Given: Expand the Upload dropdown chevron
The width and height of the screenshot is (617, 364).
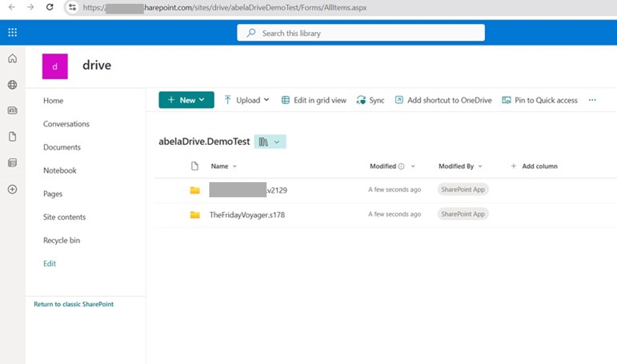Looking at the screenshot, I should 267,100.
